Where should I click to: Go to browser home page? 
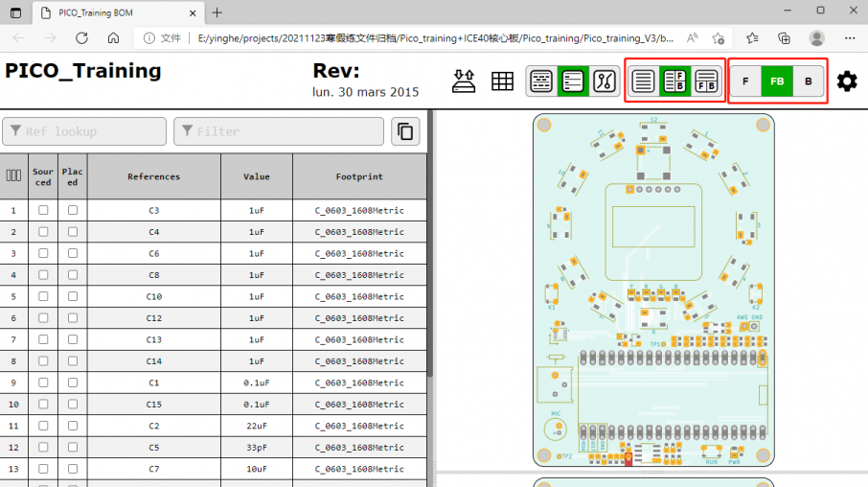pos(113,38)
